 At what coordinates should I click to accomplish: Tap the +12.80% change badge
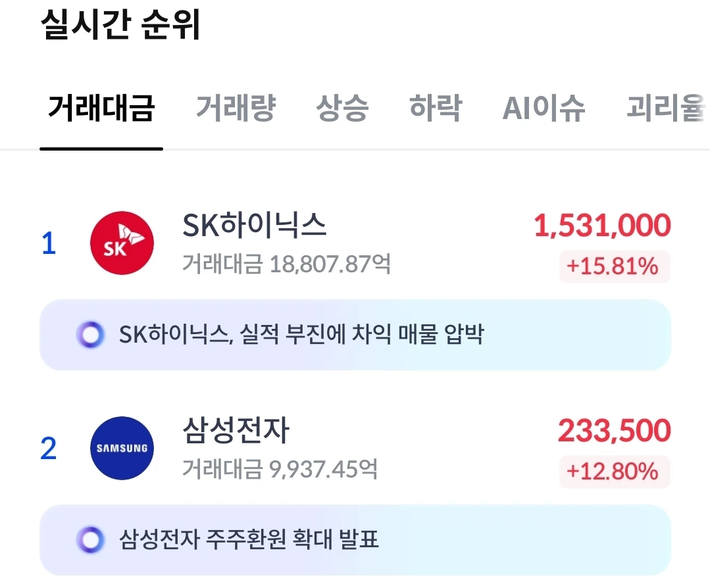[x=614, y=472]
